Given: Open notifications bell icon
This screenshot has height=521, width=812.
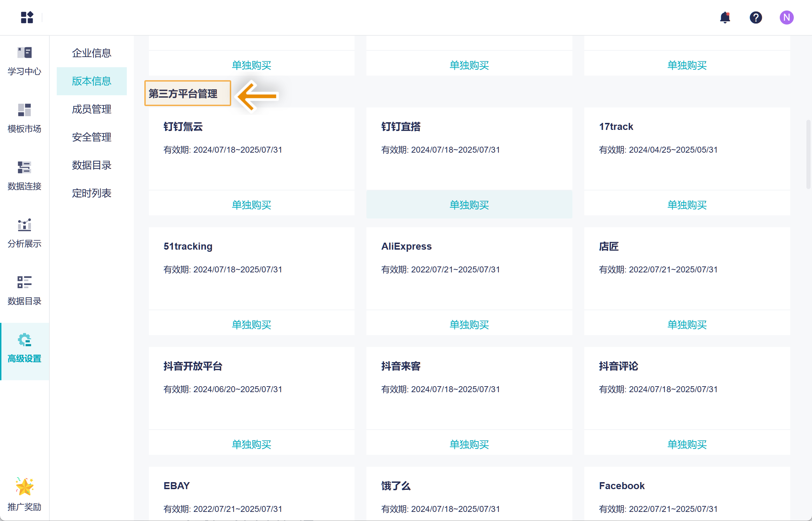Looking at the screenshot, I should [x=725, y=18].
